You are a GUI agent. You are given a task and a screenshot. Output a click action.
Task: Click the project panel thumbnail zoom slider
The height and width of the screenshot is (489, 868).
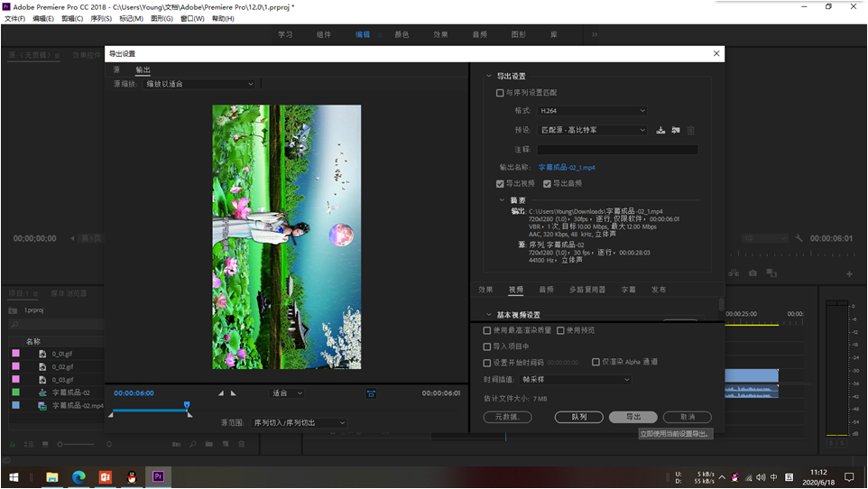coord(76,444)
